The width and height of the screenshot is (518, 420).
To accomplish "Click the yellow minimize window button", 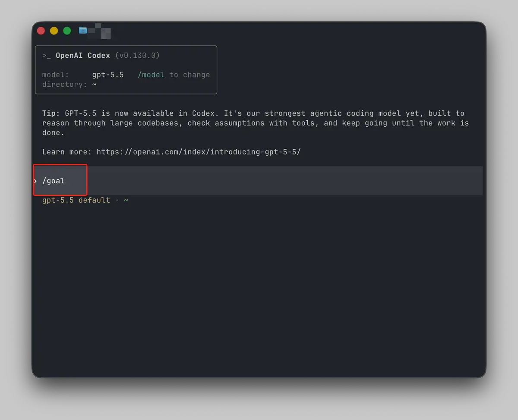I will tap(54, 31).
